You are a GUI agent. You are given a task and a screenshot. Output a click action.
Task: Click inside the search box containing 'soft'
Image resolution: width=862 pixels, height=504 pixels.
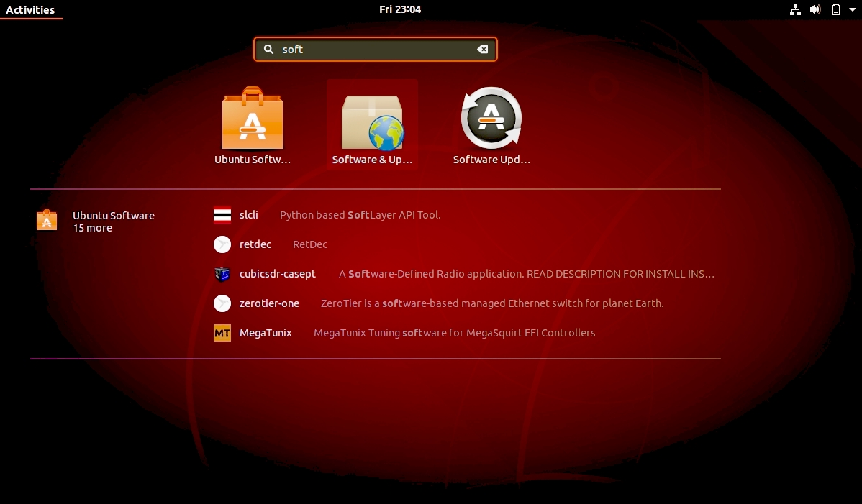pos(374,50)
